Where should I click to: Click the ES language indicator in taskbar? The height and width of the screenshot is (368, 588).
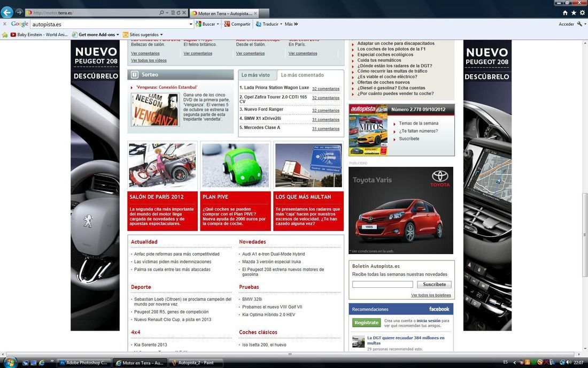[x=506, y=362]
